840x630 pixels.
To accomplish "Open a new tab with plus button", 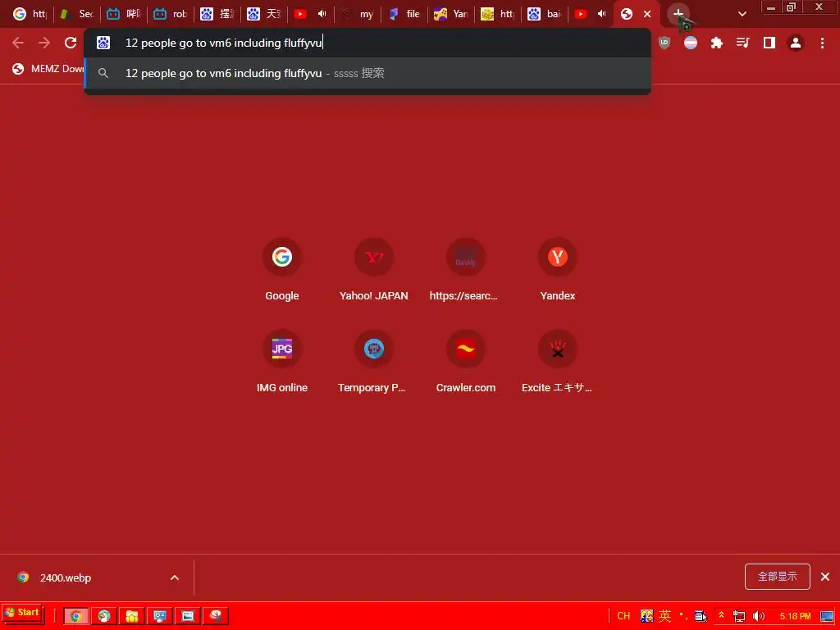I will (x=678, y=14).
